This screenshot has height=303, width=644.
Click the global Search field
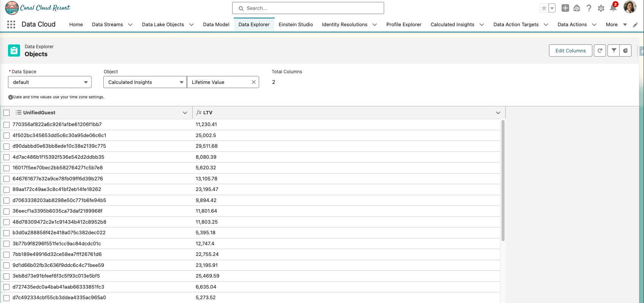308,8
